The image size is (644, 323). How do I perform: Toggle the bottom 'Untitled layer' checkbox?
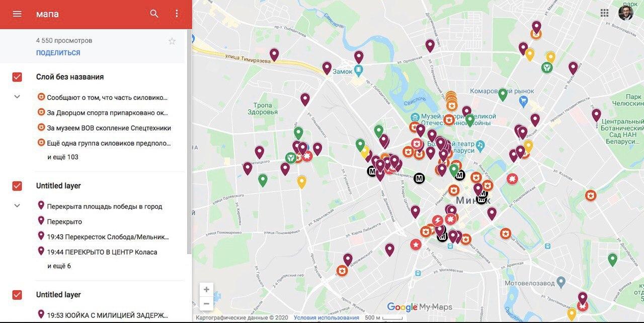(17, 295)
